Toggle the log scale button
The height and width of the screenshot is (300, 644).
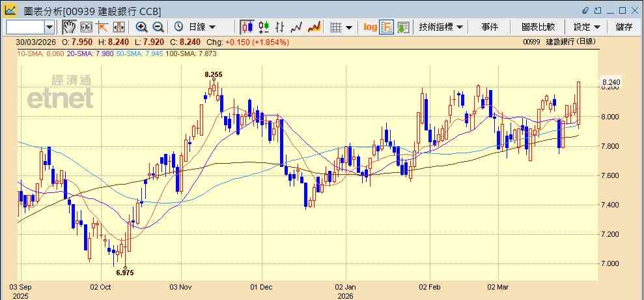coord(370,27)
